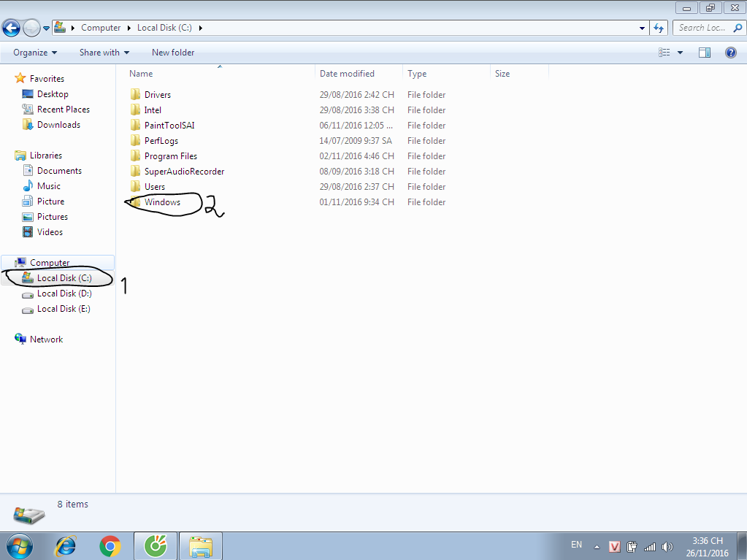Open the Windows Start menu orb
Image resolution: width=747 pixels, height=560 pixels.
[18, 545]
